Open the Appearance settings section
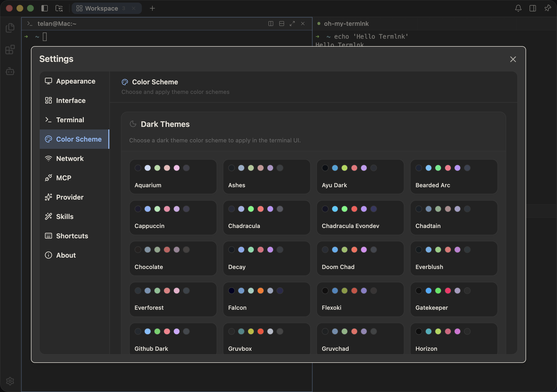Screen dimensions: 557x392 coord(75,81)
